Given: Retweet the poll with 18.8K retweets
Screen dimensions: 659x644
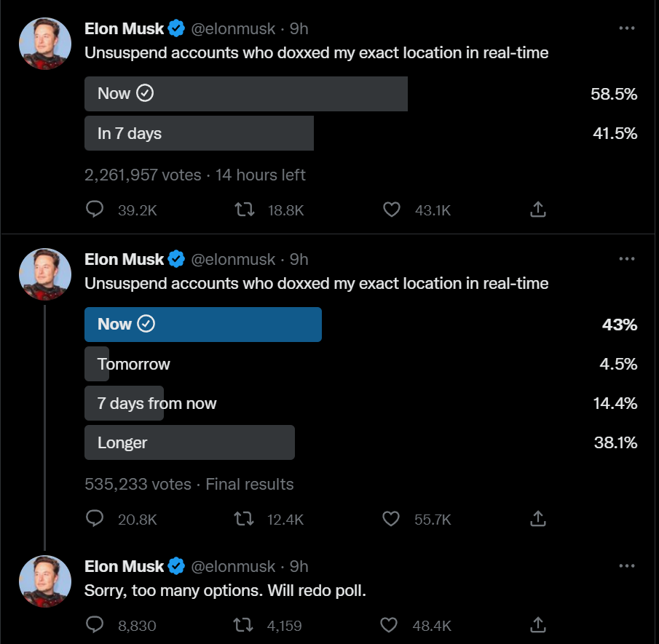Looking at the screenshot, I should (x=245, y=210).
